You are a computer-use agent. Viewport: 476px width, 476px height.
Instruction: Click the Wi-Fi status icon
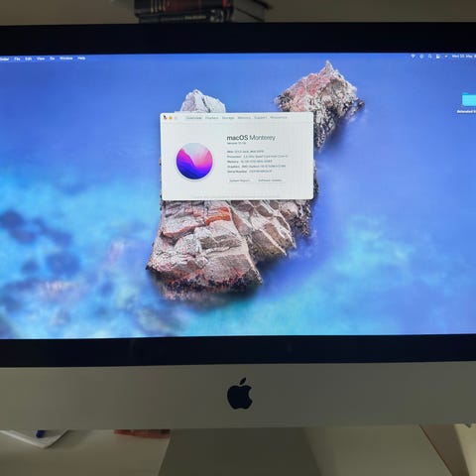413,57
